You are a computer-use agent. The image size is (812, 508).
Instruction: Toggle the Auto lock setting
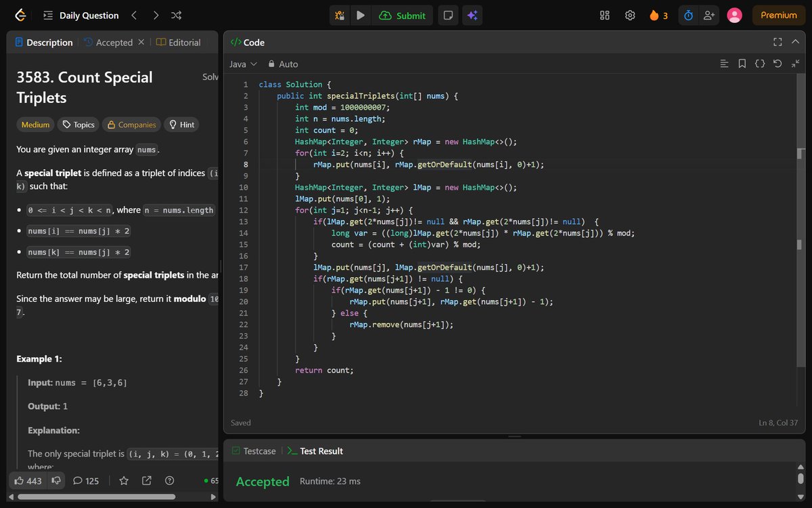[283, 64]
